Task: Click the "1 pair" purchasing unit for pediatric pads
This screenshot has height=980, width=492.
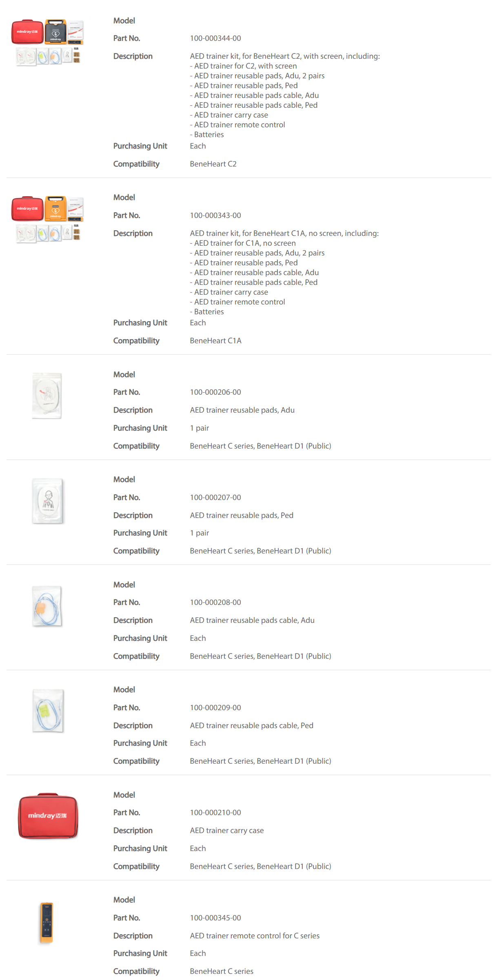Action: (199, 533)
